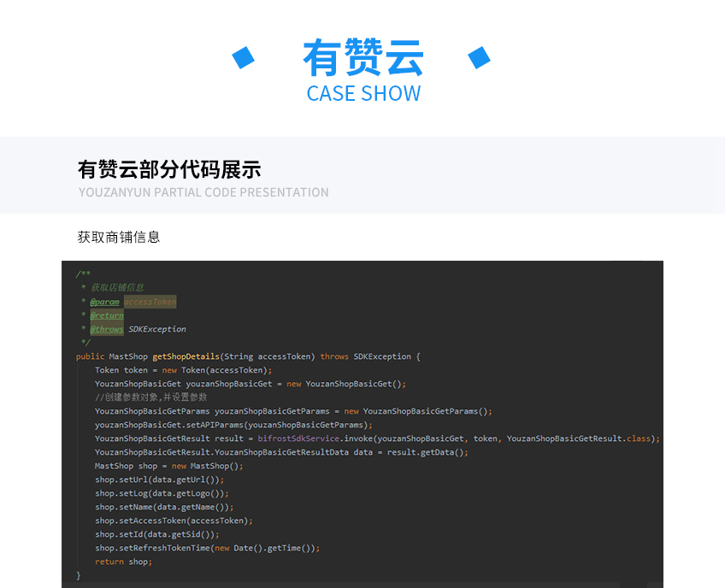Click the return shop statement
This screenshot has height=588, width=725.
pos(123,562)
